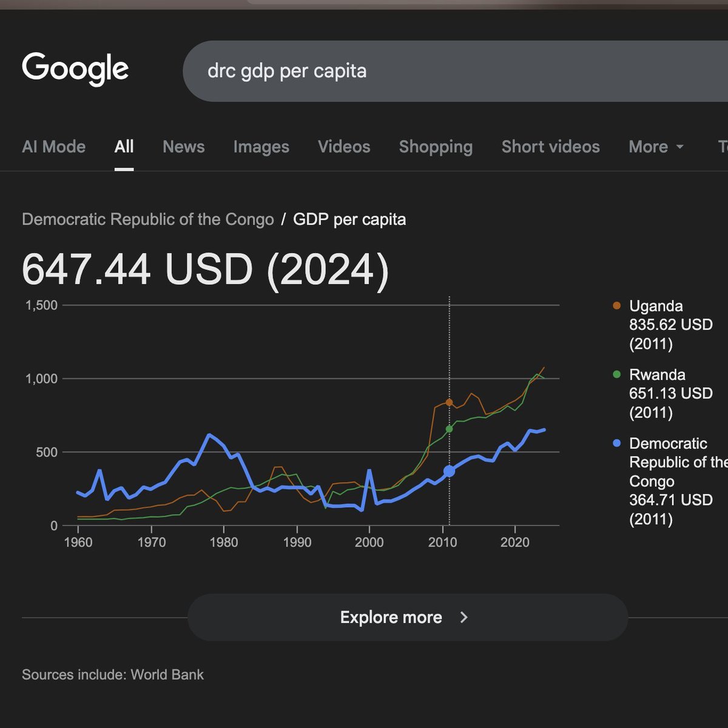Click the Google logo
The image size is (728, 728).
pyautogui.click(x=75, y=69)
